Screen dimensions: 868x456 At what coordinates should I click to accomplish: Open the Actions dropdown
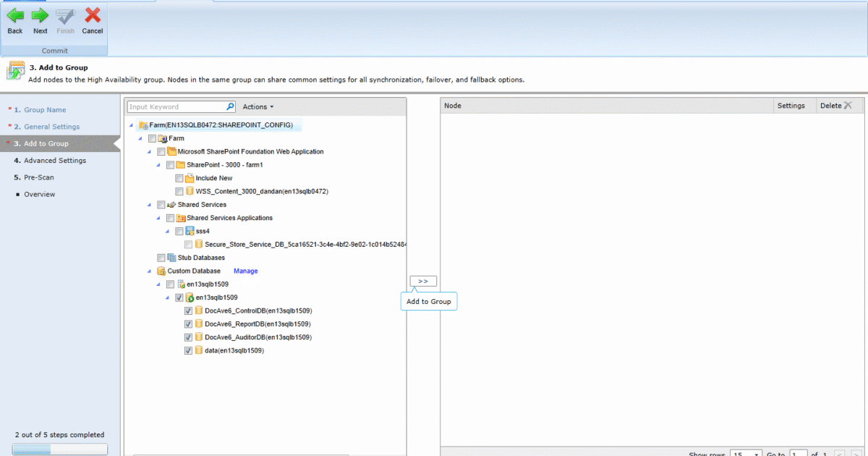coord(258,106)
